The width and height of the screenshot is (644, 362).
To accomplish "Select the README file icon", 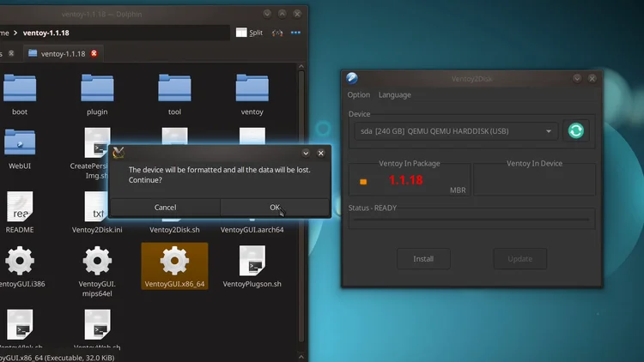I will pyautogui.click(x=20, y=207).
